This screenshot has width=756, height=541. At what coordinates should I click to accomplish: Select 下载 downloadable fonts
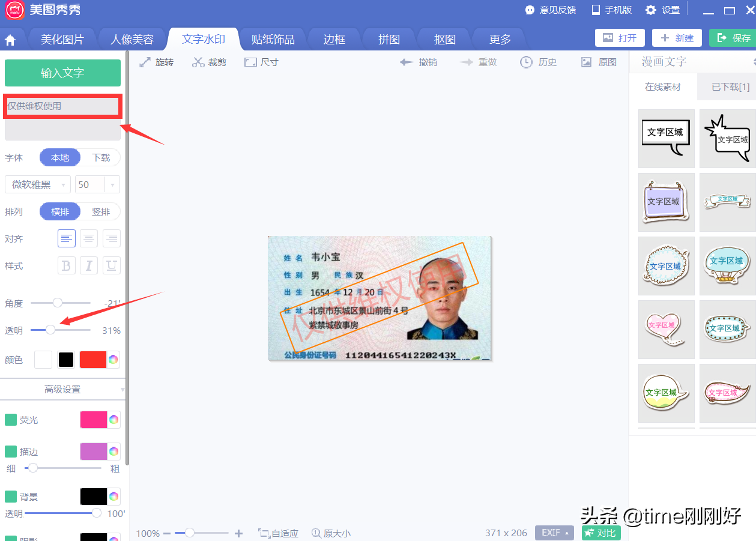click(x=101, y=157)
